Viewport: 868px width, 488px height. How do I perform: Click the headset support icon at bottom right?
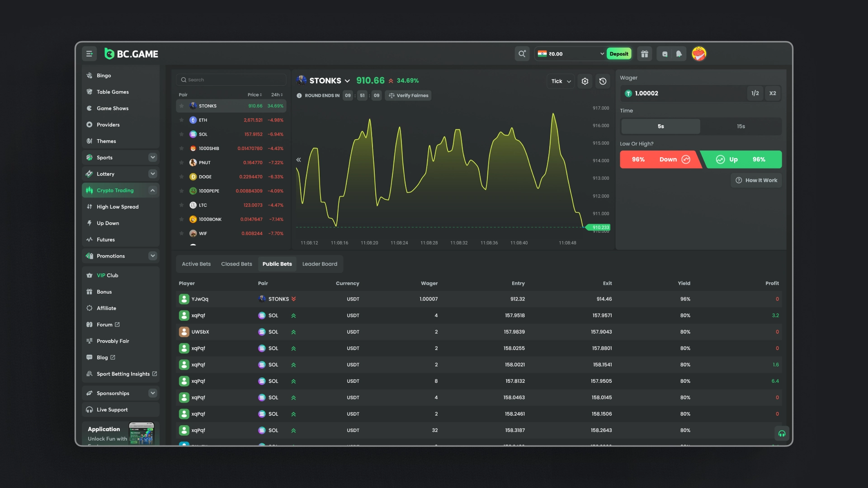(x=782, y=433)
